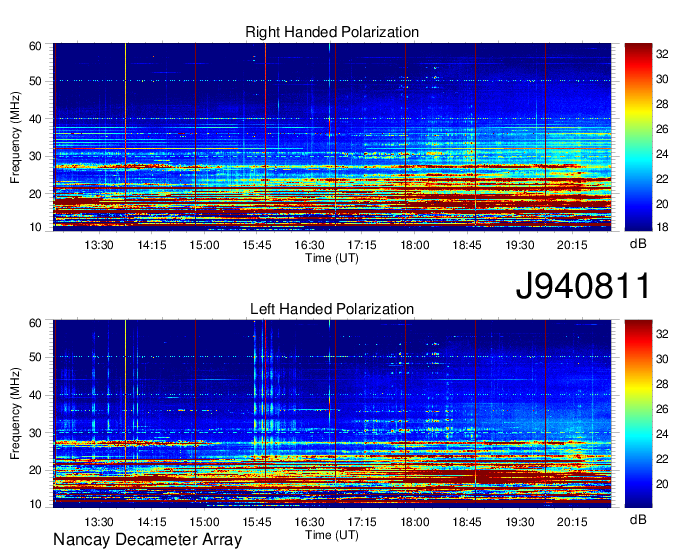Screen dimensions: 680x552
Task: Click the large 'J940811' label
Action: point(583,285)
